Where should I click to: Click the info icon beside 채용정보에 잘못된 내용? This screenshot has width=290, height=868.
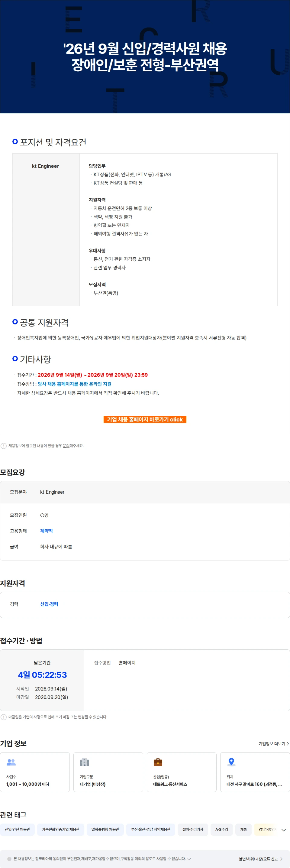4,446
